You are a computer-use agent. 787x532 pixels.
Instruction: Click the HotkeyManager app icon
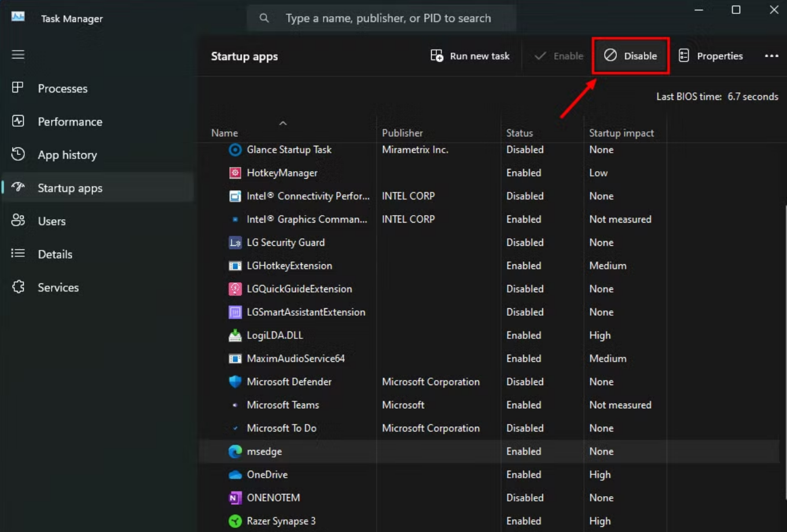(x=235, y=173)
